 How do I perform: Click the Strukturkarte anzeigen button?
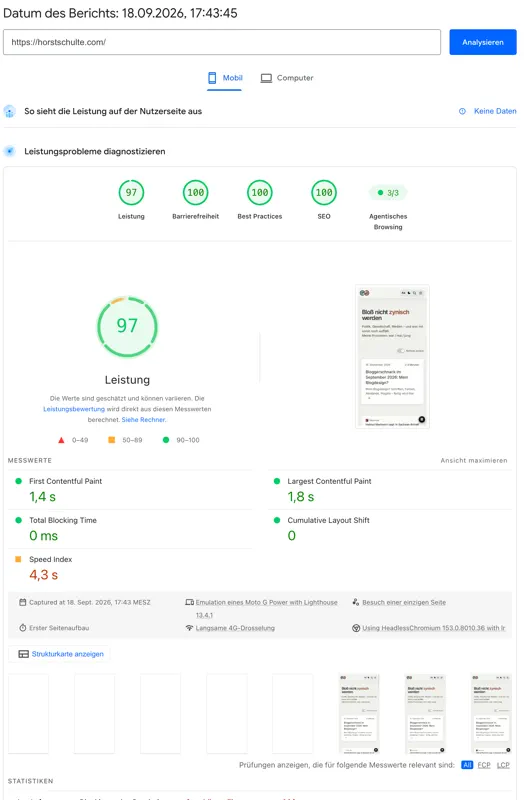click(61, 654)
